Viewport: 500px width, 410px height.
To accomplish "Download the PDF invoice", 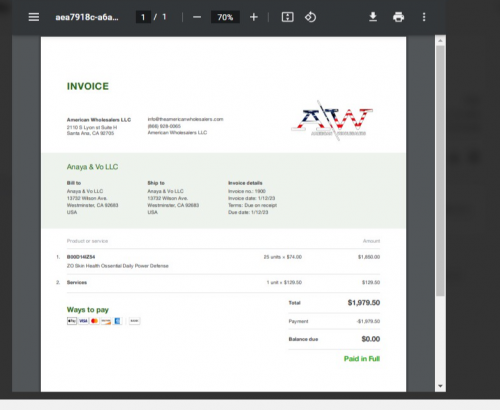I will pos(373,17).
